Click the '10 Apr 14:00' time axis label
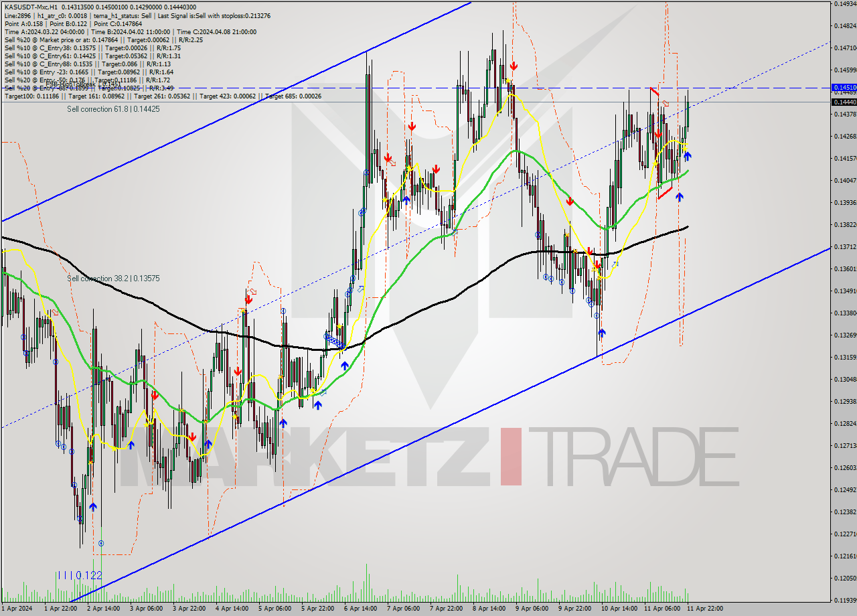Screen dimensions: 857x616 (619, 609)
